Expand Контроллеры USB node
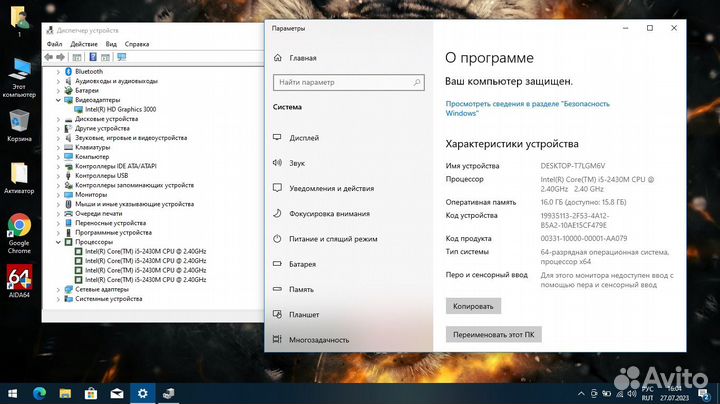This screenshot has width=720, height=404. (58, 176)
